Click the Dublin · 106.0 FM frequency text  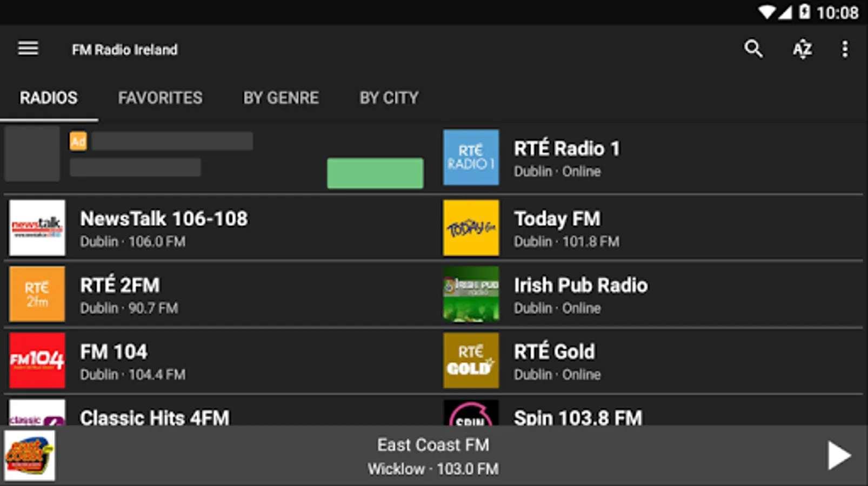[x=133, y=241]
